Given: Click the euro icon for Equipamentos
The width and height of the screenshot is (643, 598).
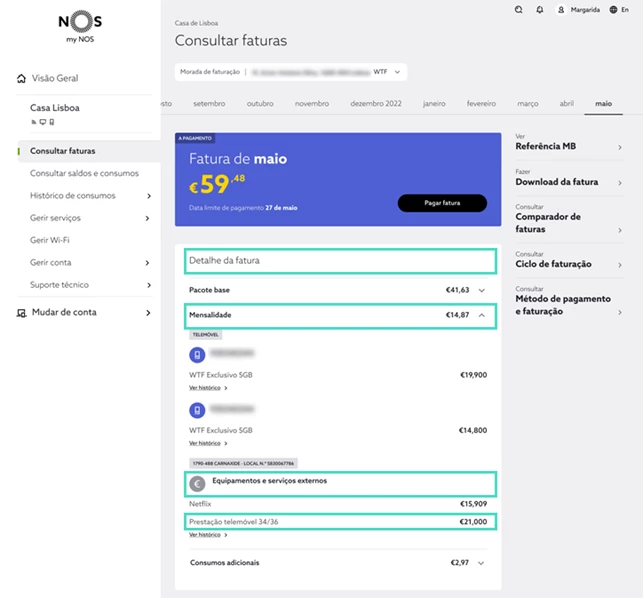Looking at the screenshot, I should tap(197, 484).
